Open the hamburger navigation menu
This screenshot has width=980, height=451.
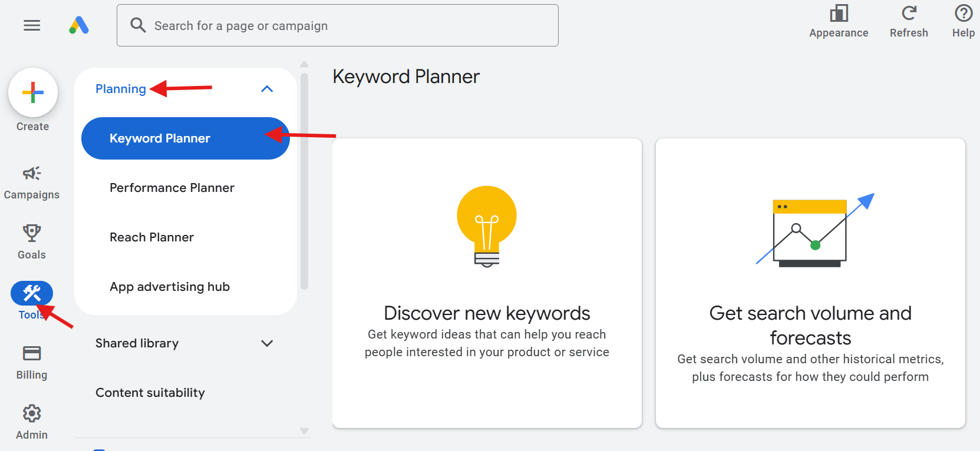[x=31, y=25]
